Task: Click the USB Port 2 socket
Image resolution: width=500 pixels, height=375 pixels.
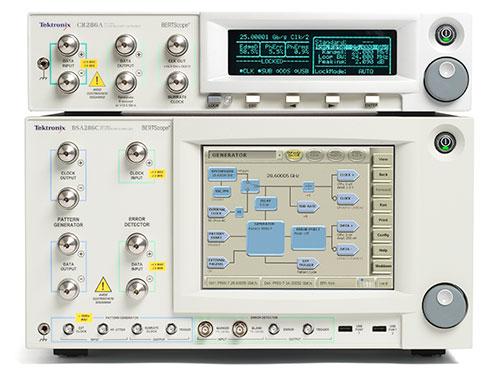Action: pos(379,329)
